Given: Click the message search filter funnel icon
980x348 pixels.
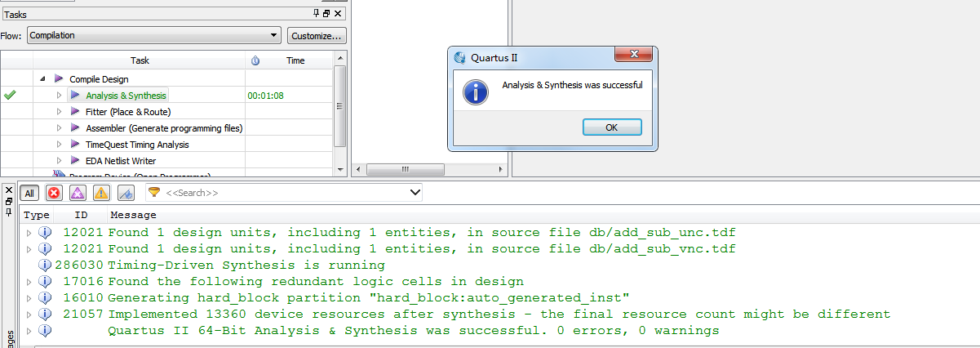Looking at the screenshot, I should tap(153, 193).
